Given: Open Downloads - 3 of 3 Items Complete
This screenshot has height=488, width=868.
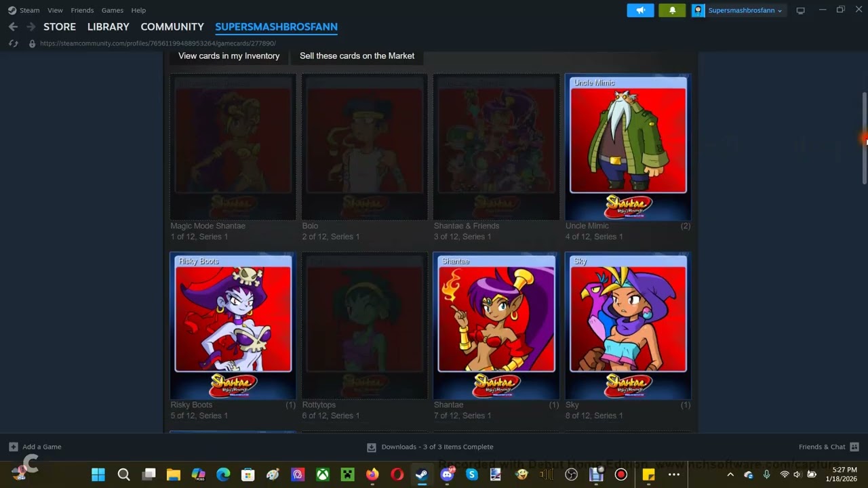Looking at the screenshot, I should (x=437, y=447).
